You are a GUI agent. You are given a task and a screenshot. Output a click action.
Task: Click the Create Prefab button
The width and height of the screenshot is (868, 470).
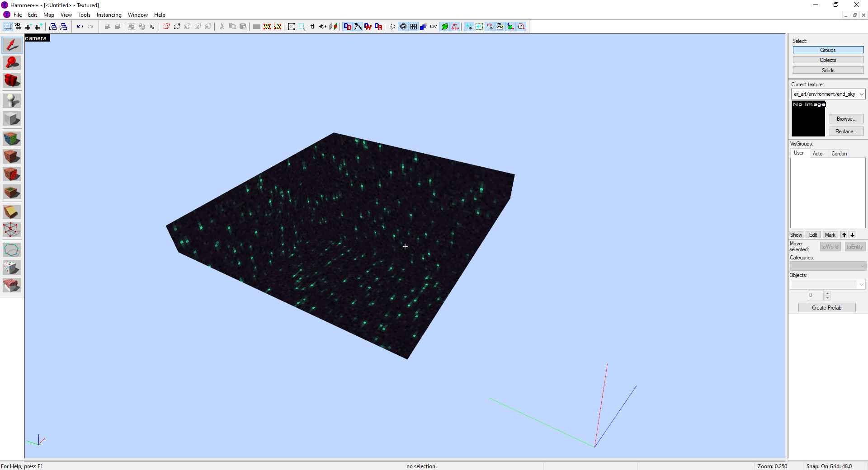click(826, 307)
